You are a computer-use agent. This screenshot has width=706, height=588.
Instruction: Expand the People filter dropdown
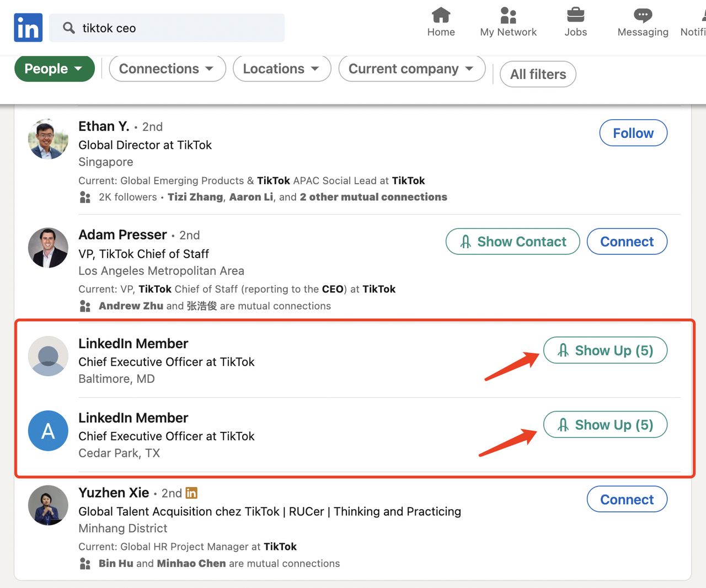(54, 69)
